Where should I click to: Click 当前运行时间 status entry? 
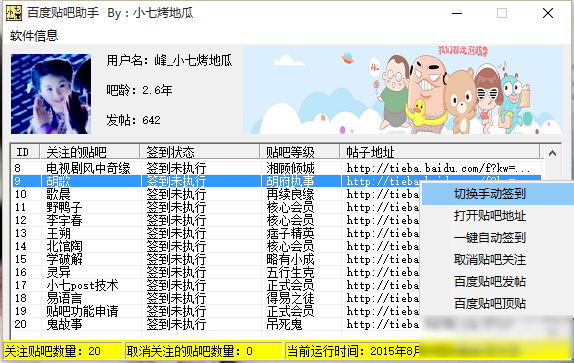pyautogui.click(x=353, y=351)
